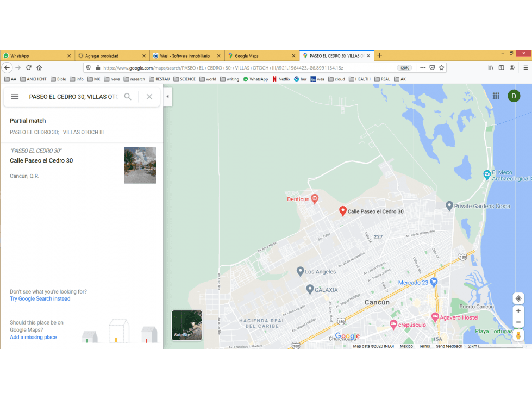
Task: Click the 120% zoom indicator
Action: point(404,68)
